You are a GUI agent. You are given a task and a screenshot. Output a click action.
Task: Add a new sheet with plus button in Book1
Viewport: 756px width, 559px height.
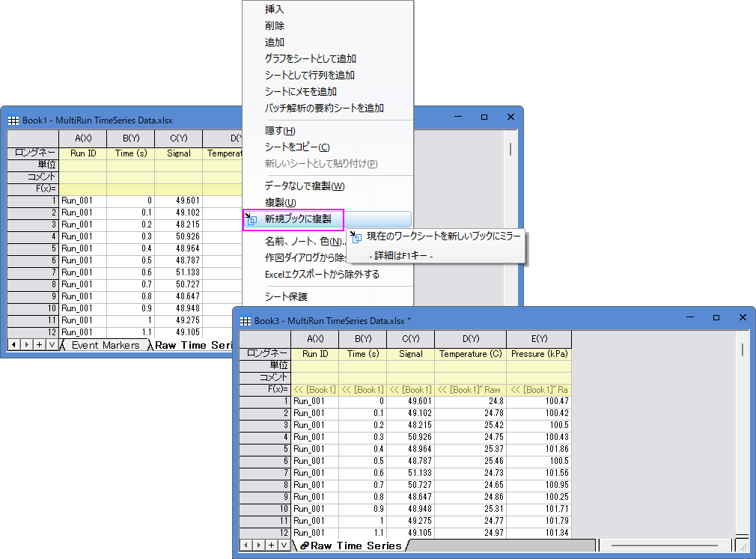(39, 344)
